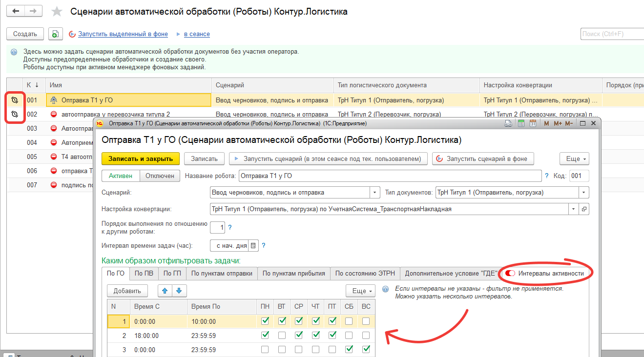Screen dimensions: 644x357
Task: Click the interval clock icon in row 001
Action: (15, 100)
